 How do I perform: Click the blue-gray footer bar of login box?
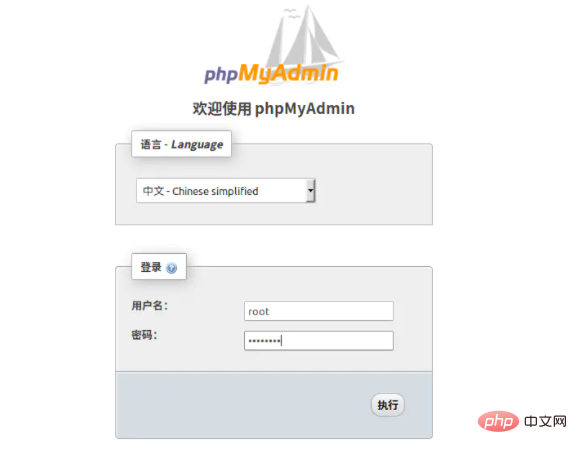[274, 405]
